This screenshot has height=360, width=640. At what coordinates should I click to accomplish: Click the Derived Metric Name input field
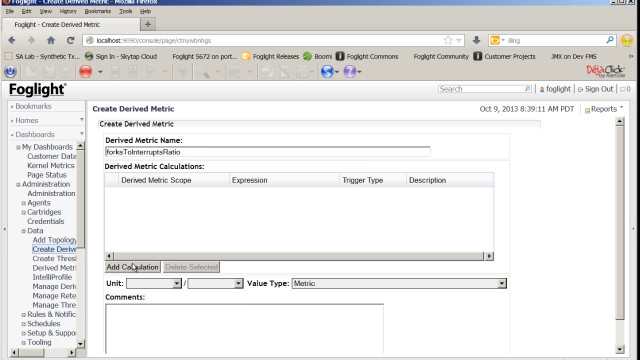tap(267, 152)
